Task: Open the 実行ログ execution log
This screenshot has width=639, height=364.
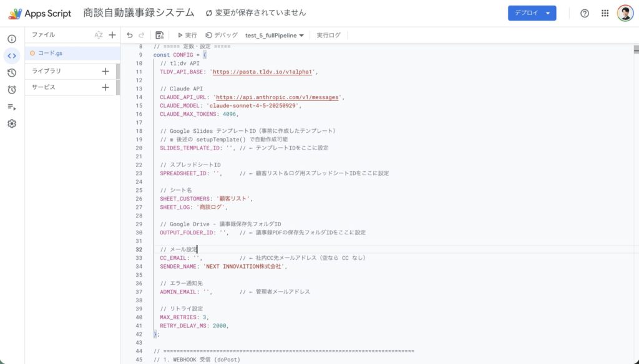Action: (329, 36)
